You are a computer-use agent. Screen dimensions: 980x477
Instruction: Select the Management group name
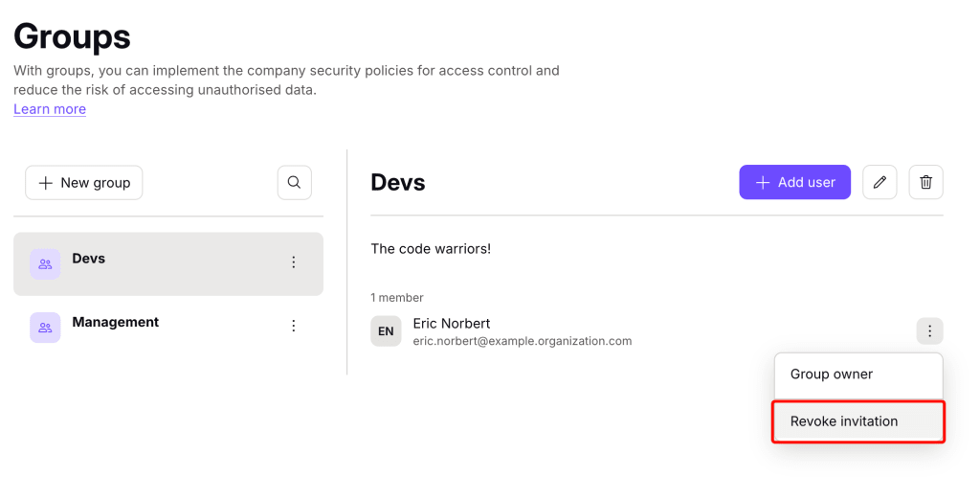(116, 322)
